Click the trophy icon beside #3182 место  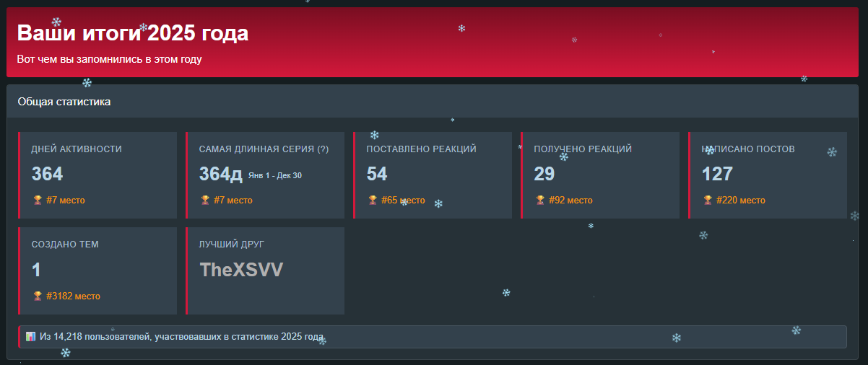tap(38, 296)
